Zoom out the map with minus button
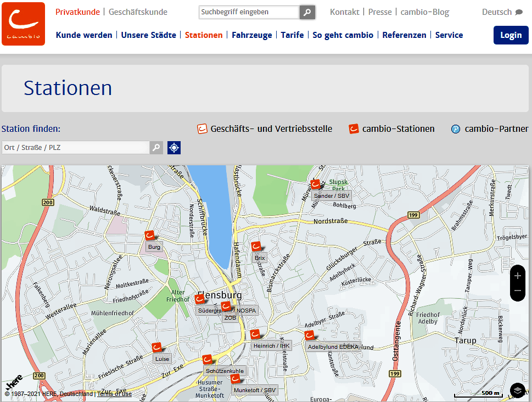The image size is (532, 402). pyautogui.click(x=517, y=291)
